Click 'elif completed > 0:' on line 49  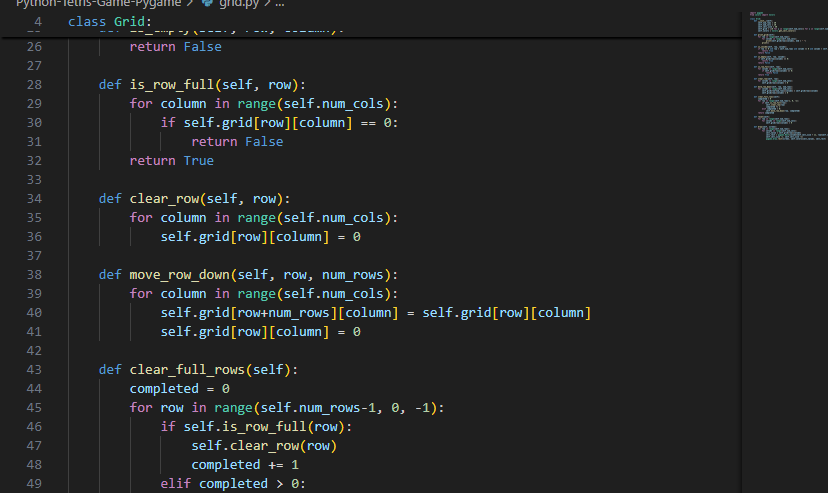(234, 484)
